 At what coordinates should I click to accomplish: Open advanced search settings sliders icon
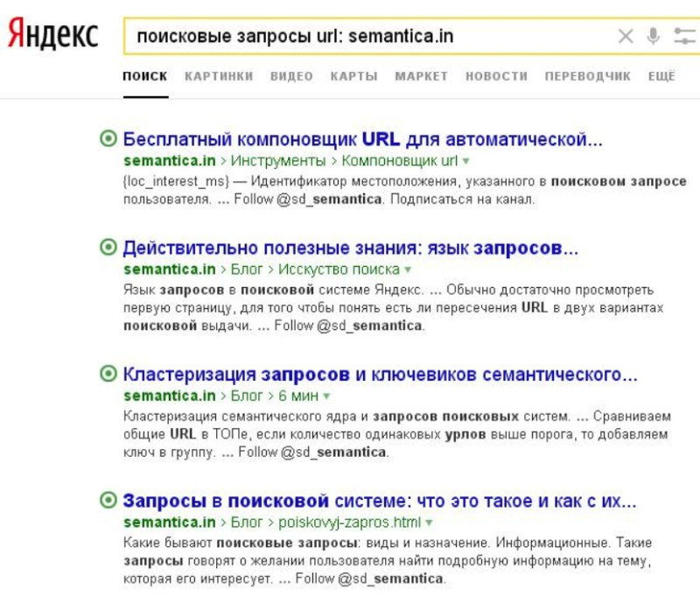point(684,36)
